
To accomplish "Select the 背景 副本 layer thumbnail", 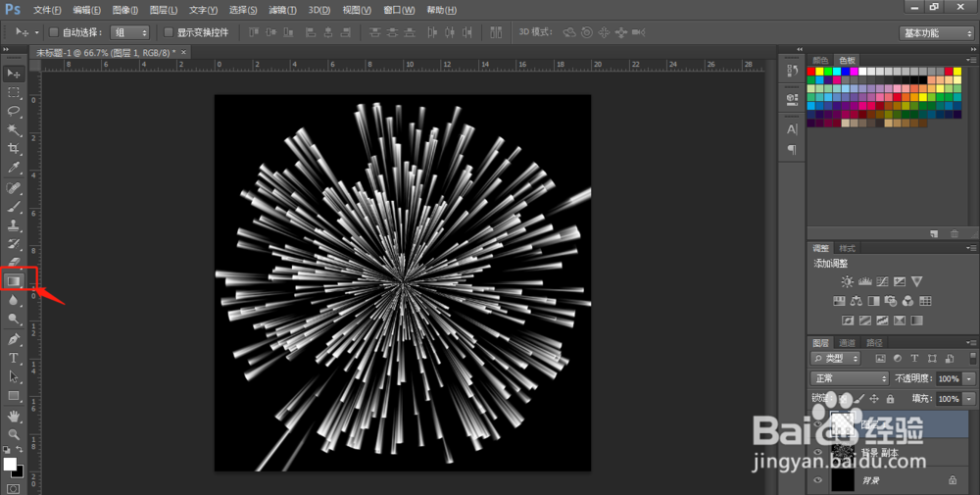I will (843, 452).
